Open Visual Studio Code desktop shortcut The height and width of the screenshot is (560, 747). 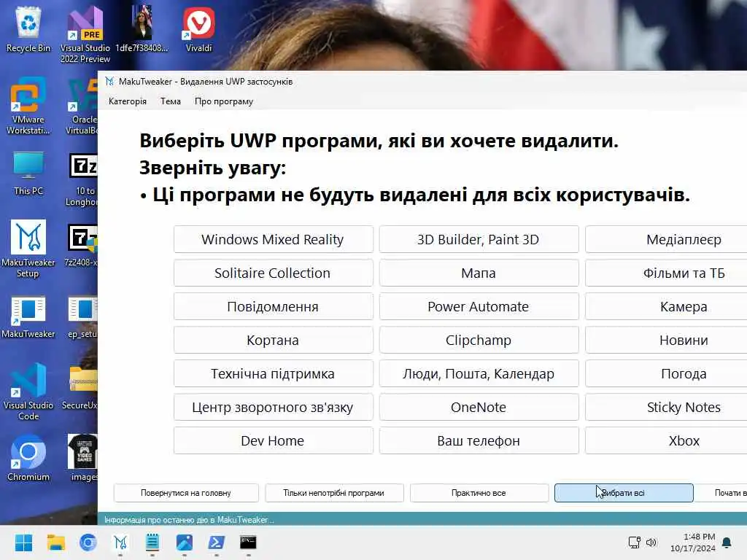(28, 392)
